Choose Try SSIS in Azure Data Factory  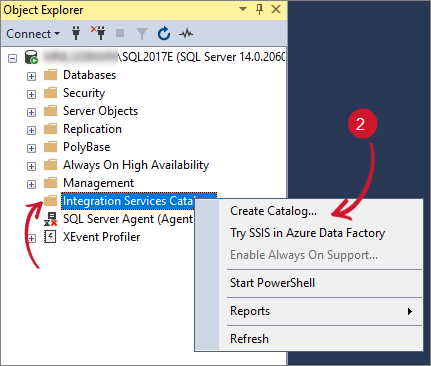(x=309, y=233)
